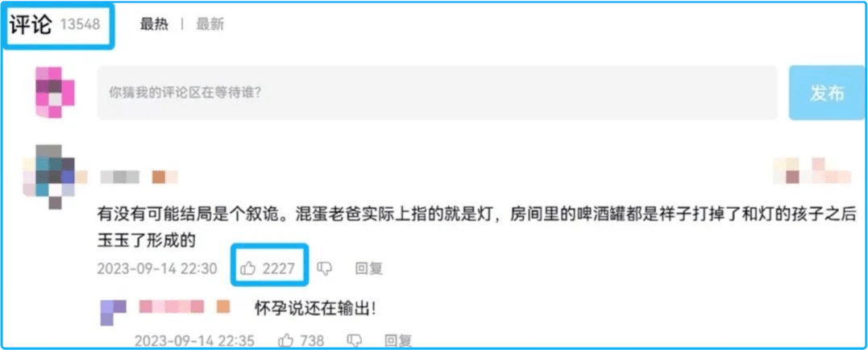This screenshot has height=350, width=868.
Task: Open the purple avatar of the reply author
Action: (x=113, y=312)
